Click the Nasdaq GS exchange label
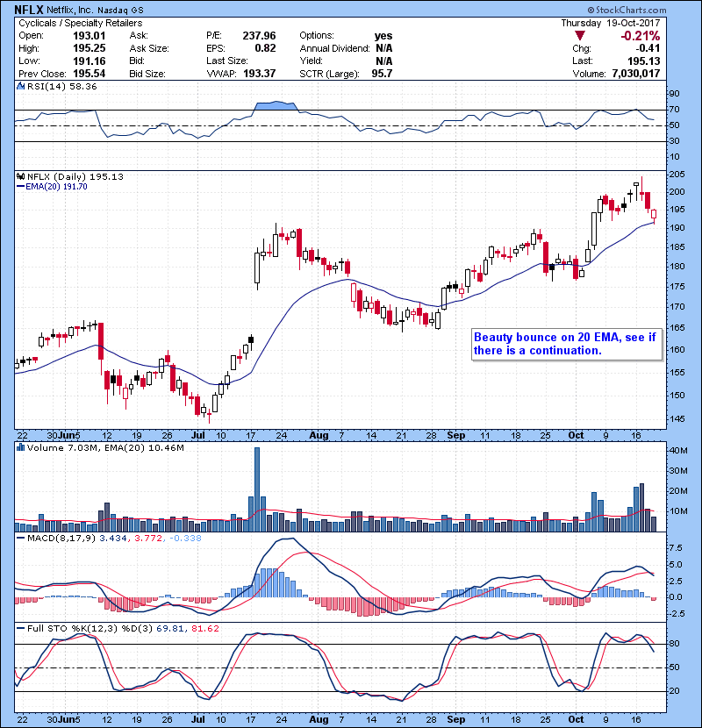This screenshot has height=728, width=702. [x=120, y=10]
